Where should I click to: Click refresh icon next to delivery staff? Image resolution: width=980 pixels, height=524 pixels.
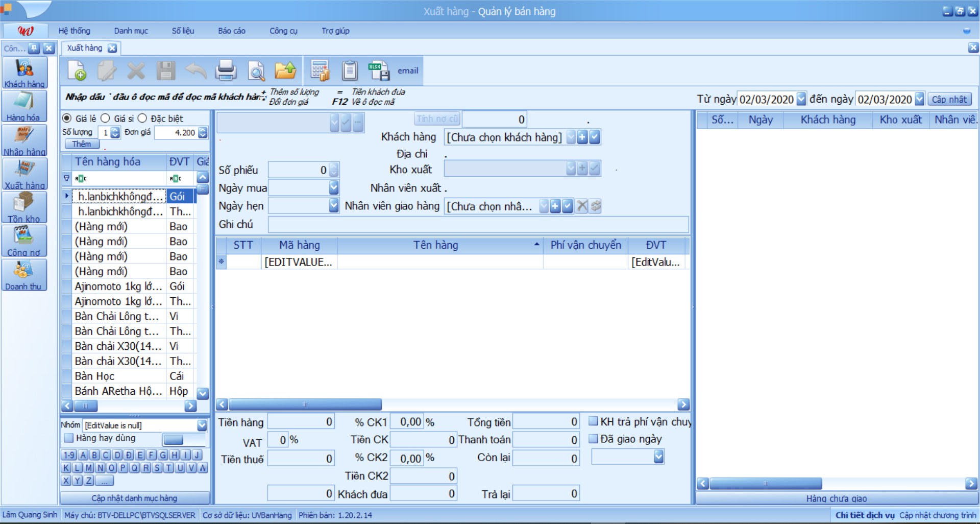pos(596,206)
